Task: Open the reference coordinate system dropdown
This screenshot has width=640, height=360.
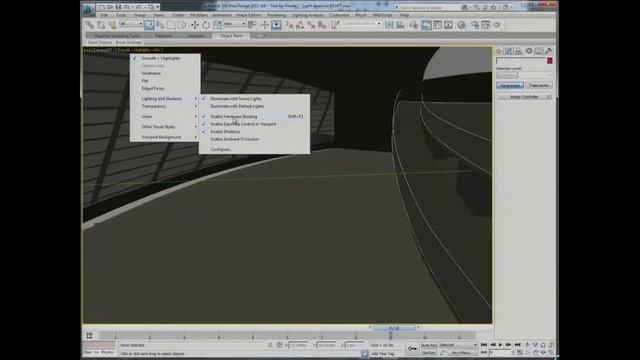Action: tap(235, 24)
